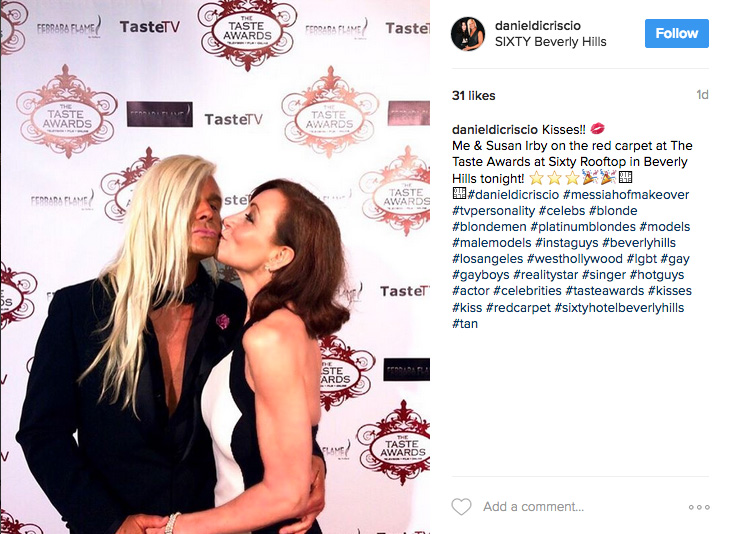Open danieldicriscio username in the header

click(x=537, y=26)
